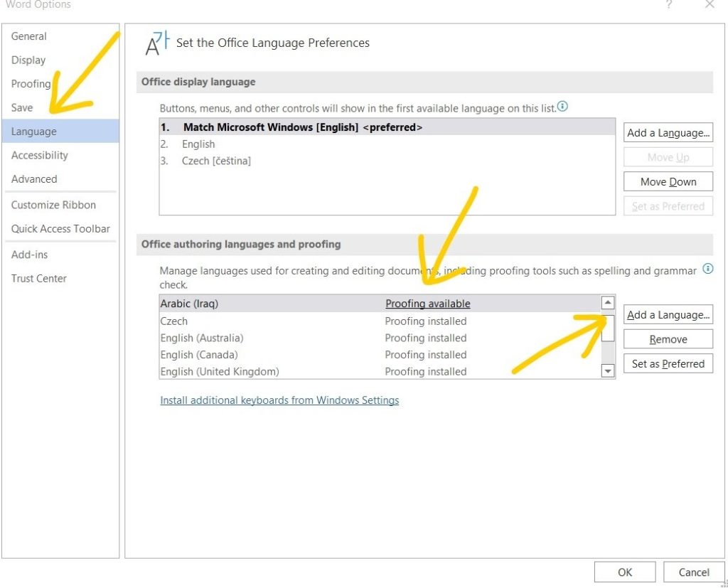
Task: Select Czech authoring language row
Action: [380, 321]
